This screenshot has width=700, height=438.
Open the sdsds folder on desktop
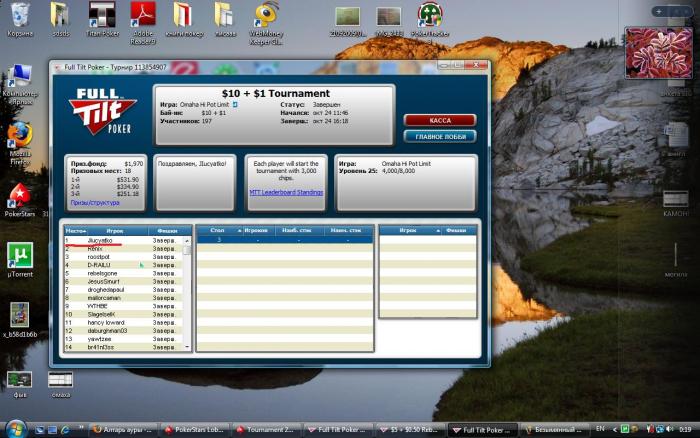(60, 20)
